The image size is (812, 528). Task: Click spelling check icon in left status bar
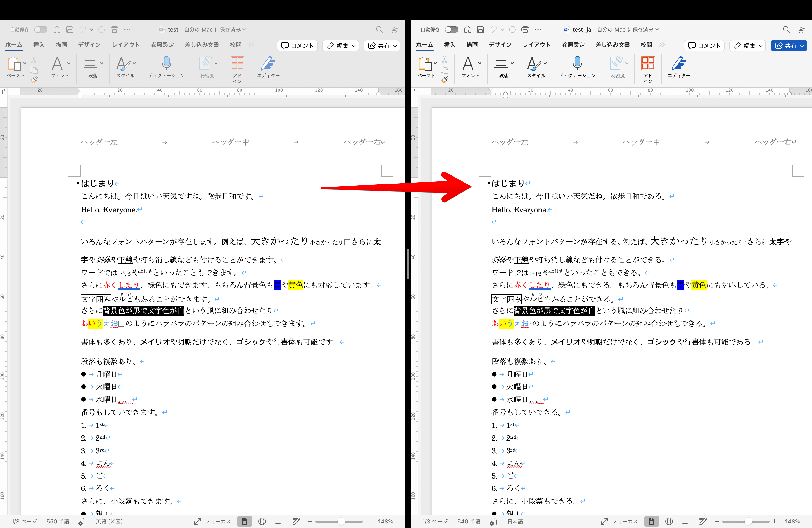point(82,522)
